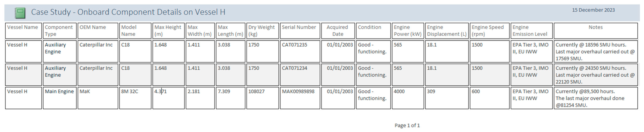Viewport: 644px width, 132px height.
Task: Click the green notebook report icon
Action: (x=20, y=13)
